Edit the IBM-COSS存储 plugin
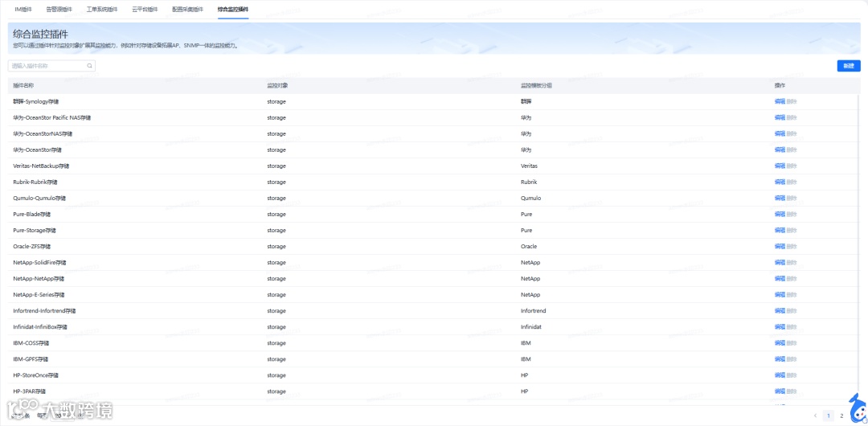The image size is (868, 426). click(780, 343)
